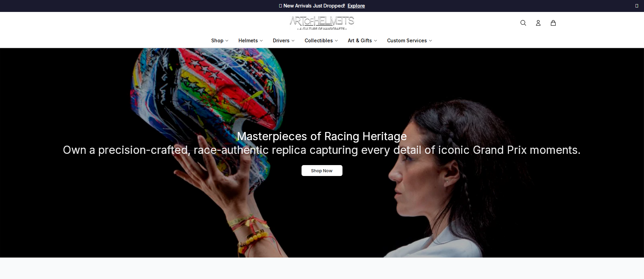644x279 pixels.
Task: Expand the chevron next to Shop
Action: 227,41
